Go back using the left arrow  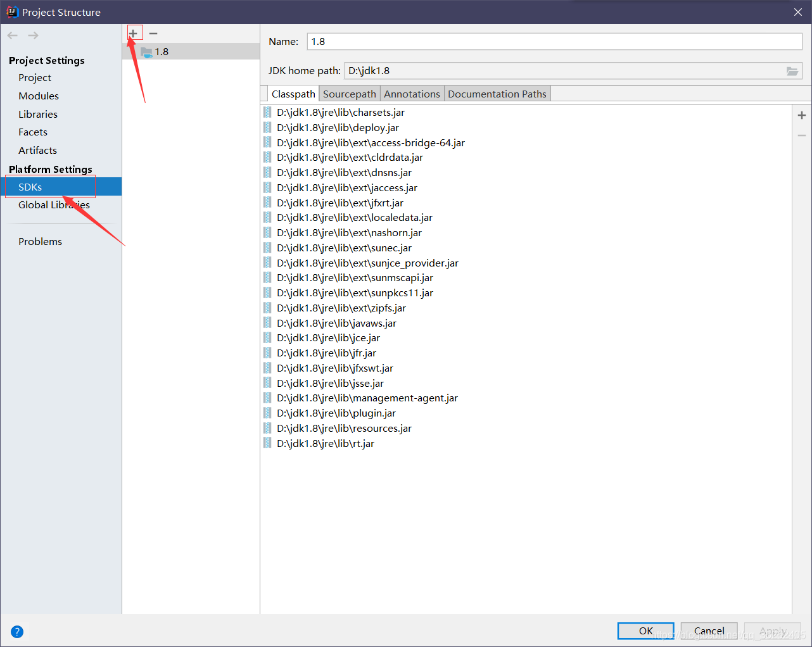[x=13, y=35]
